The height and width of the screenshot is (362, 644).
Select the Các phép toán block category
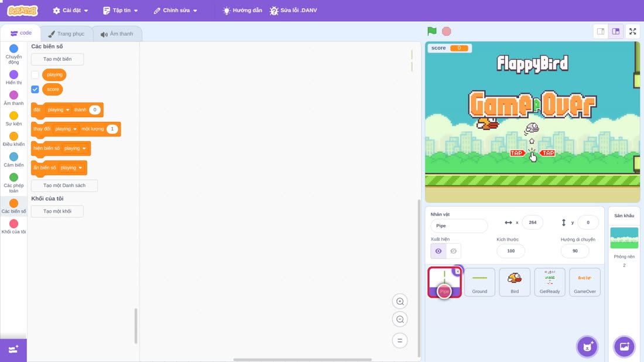[x=13, y=182]
